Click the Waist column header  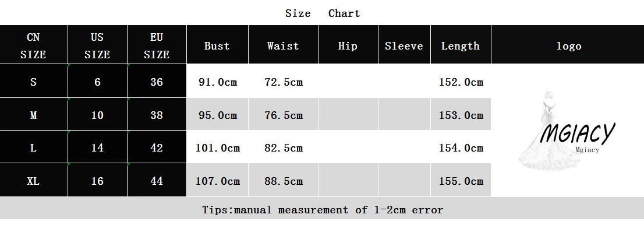(x=283, y=46)
